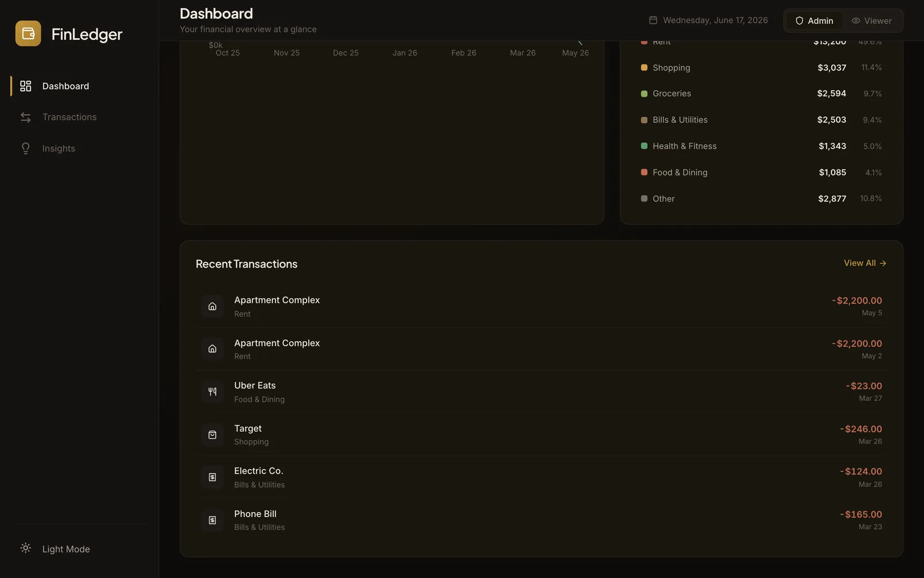Select the Bills & Utilities category label

[x=680, y=120]
